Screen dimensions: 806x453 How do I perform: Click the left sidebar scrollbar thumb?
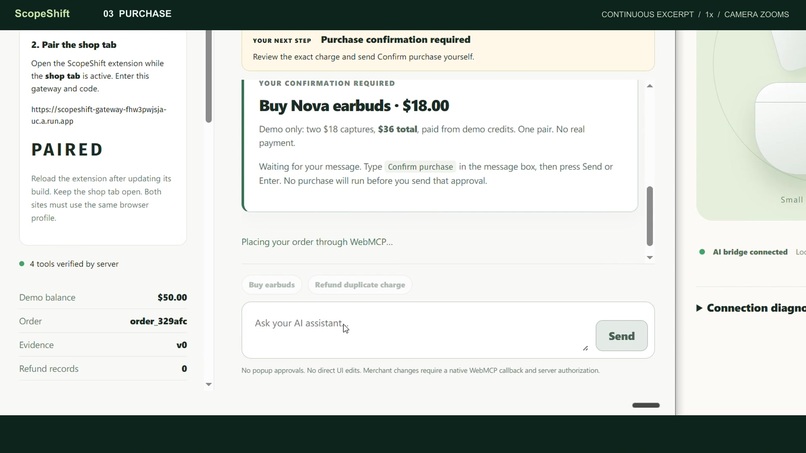[209, 76]
